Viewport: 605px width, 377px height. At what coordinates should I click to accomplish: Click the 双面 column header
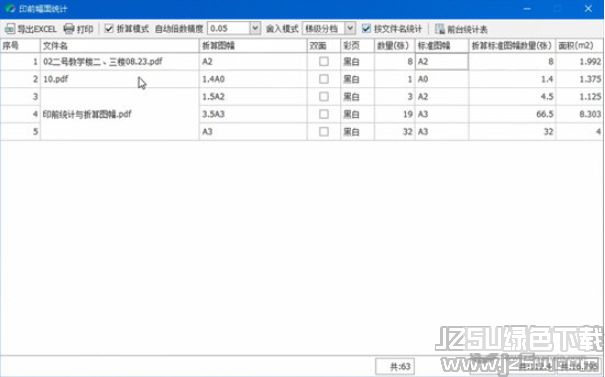pos(324,46)
